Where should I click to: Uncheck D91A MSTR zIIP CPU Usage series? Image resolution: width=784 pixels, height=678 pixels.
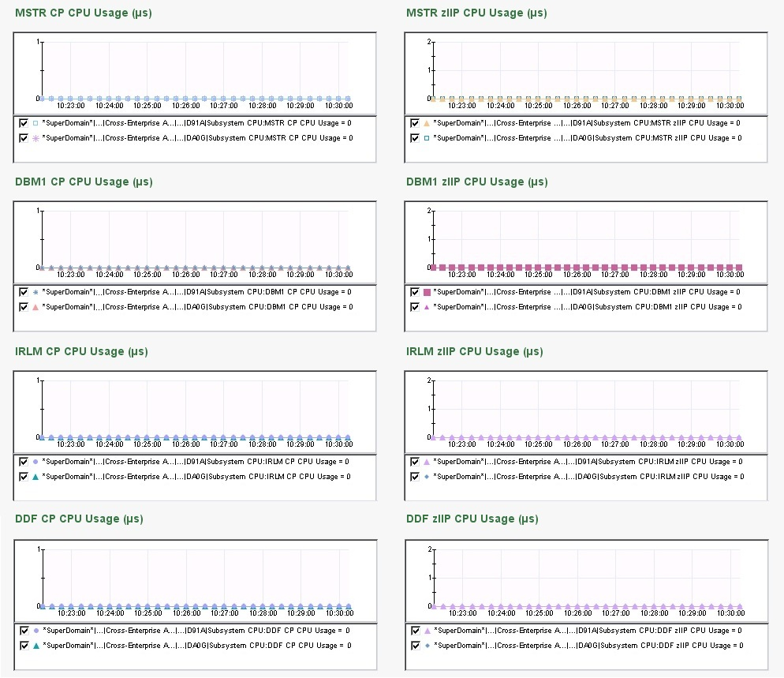415,123
